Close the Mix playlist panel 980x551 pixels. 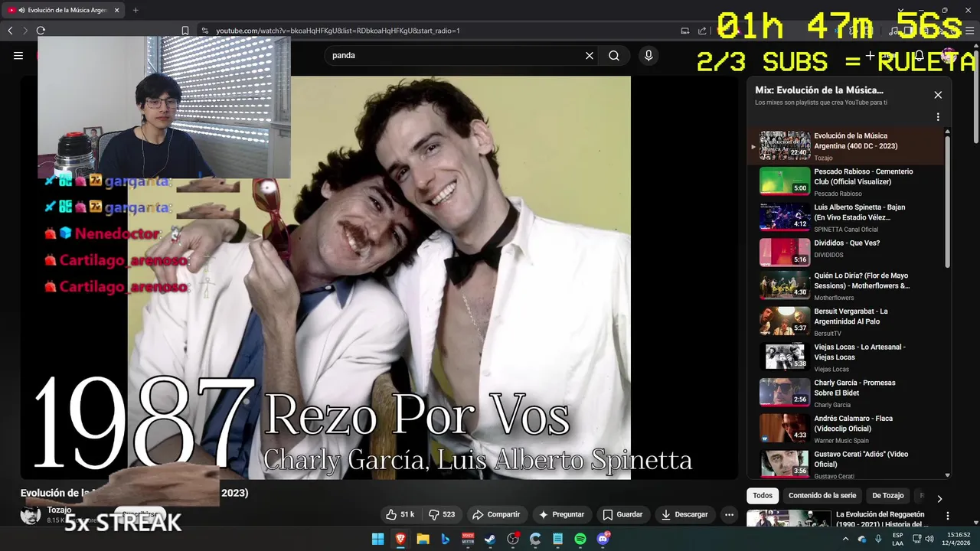[938, 95]
